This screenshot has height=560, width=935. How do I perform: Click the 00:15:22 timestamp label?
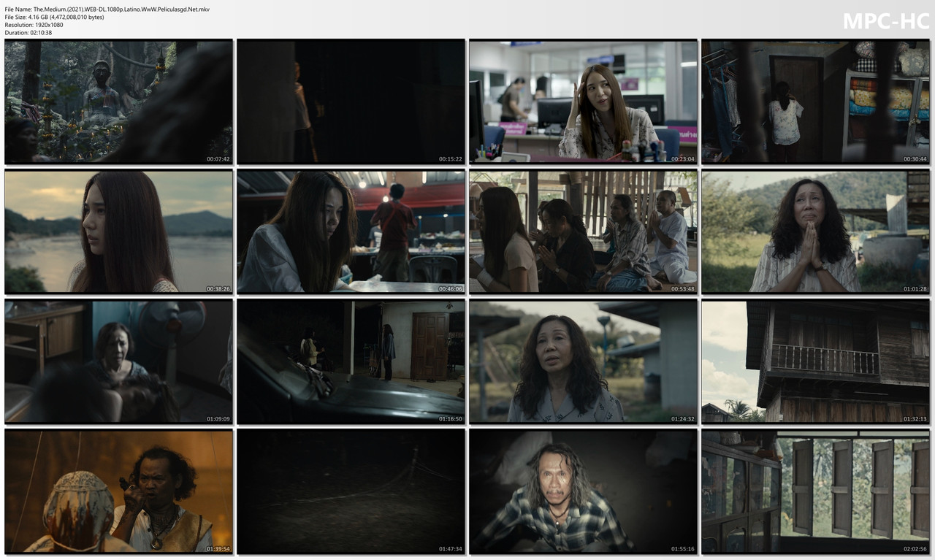451,159
